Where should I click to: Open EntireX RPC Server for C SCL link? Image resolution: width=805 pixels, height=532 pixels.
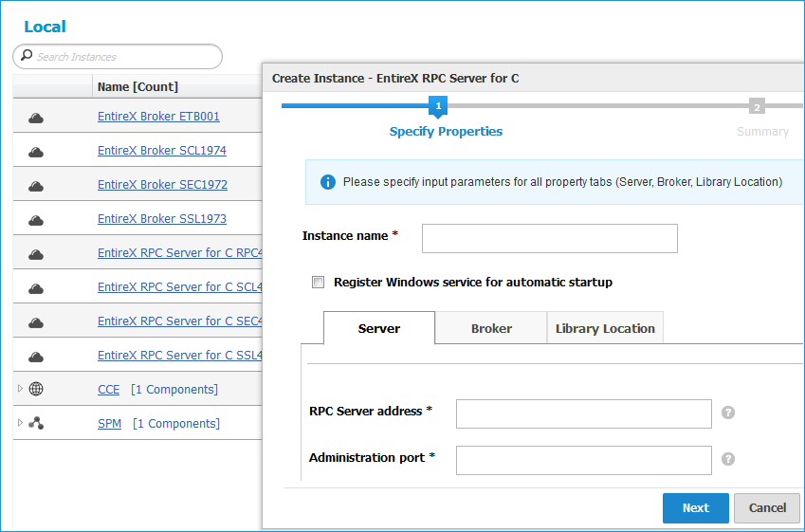[180, 287]
